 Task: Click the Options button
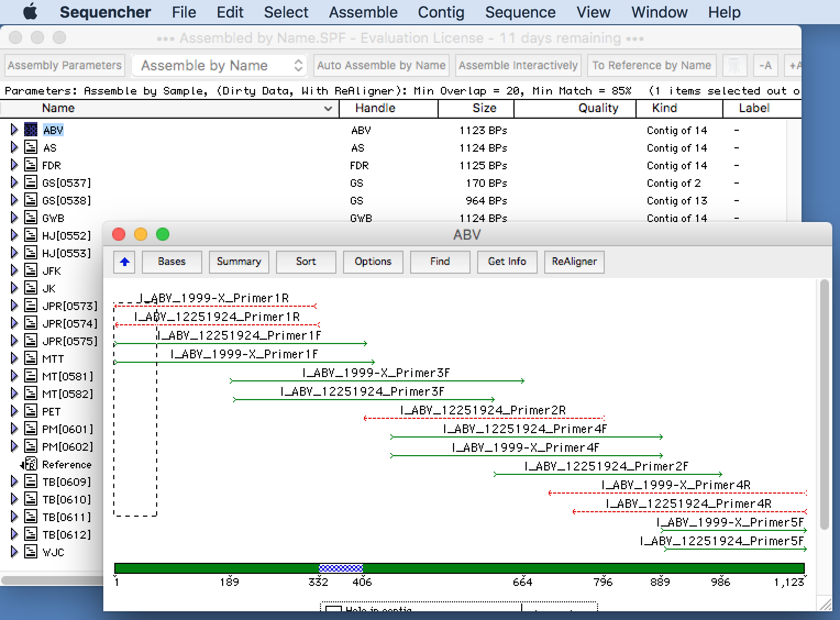[x=373, y=262]
